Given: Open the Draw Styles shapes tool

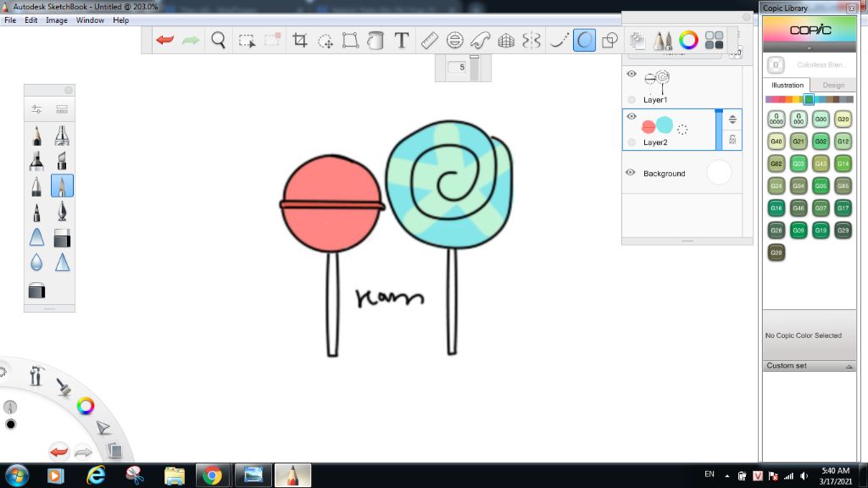Looking at the screenshot, I should (609, 40).
